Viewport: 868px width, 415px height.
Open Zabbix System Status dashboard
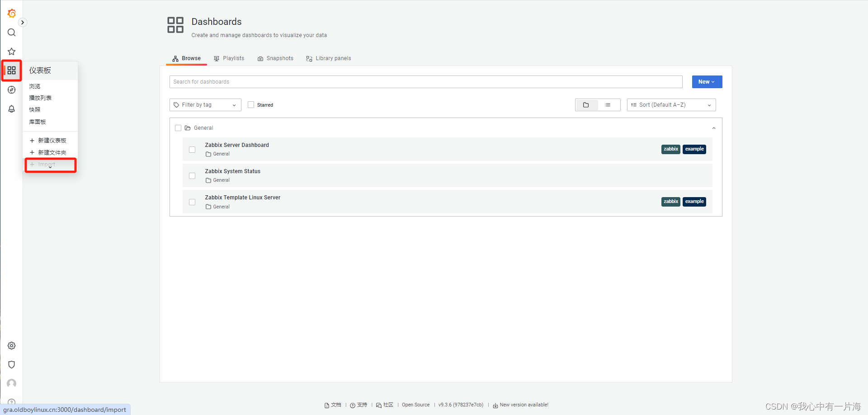[x=233, y=171]
